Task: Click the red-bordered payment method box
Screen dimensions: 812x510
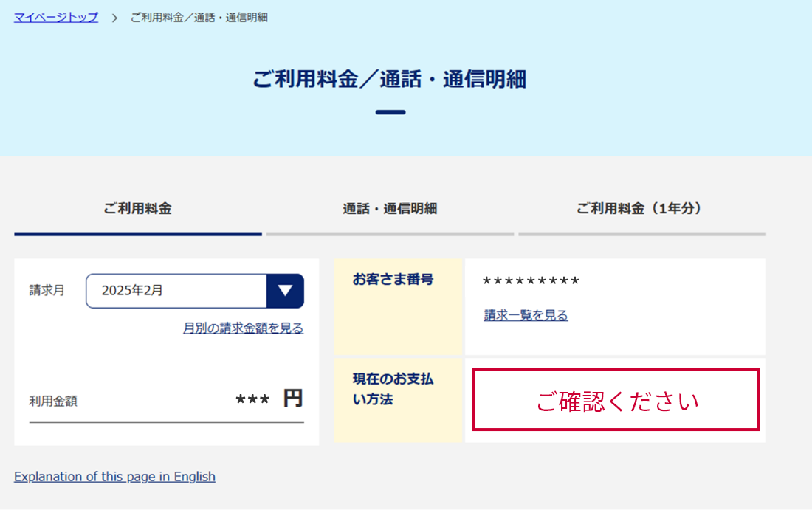Action: (x=616, y=400)
